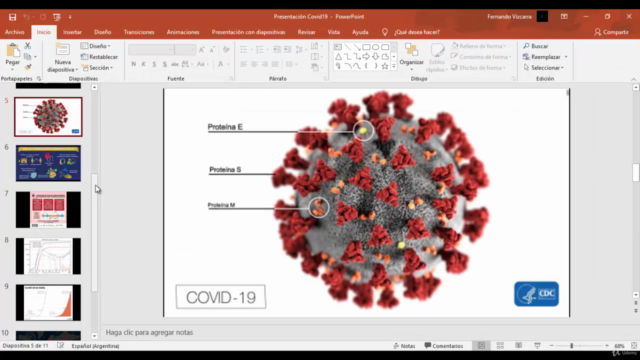Select slide 7 thumbnail
Viewport: 640px width, 360px height.
48,209
